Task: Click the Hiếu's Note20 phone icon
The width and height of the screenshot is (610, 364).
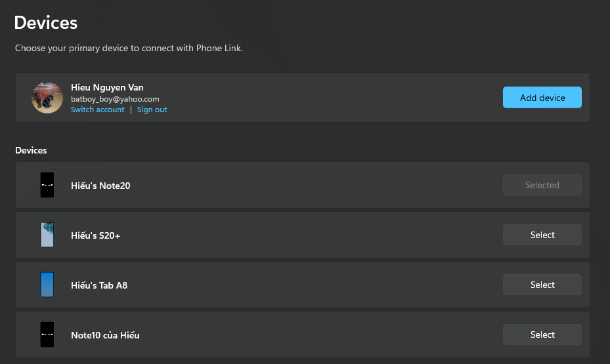Action: click(47, 185)
